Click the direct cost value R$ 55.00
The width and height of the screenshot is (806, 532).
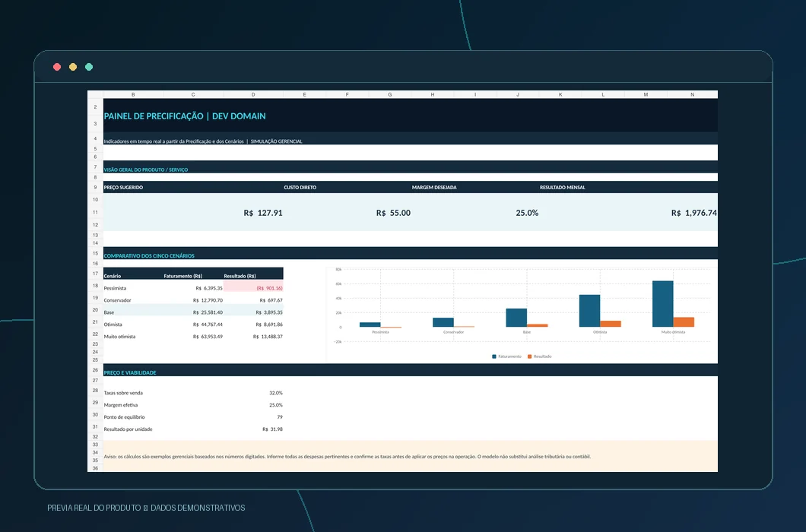point(393,213)
